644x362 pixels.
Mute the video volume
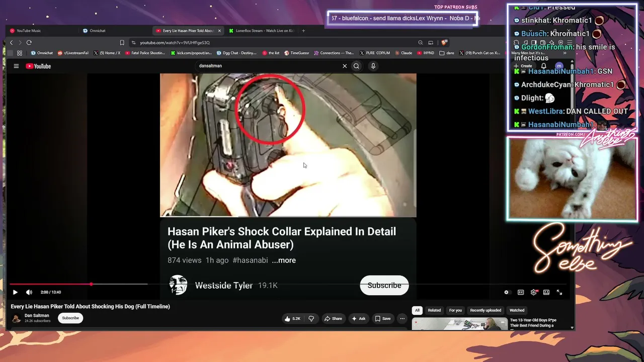(29, 292)
